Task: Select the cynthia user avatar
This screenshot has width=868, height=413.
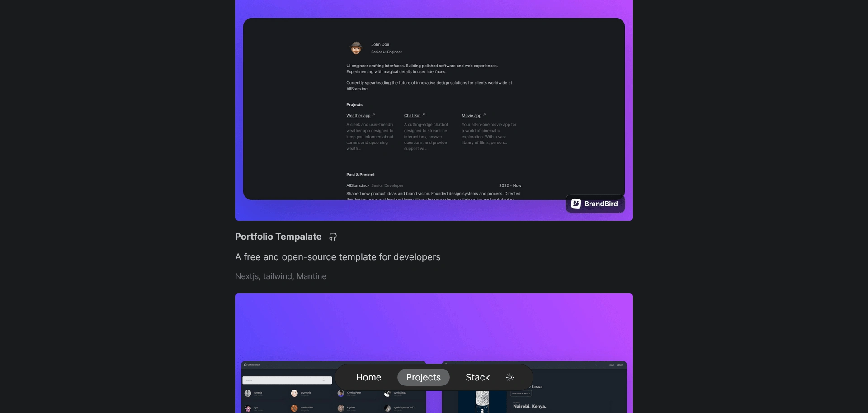Action: (248, 394)
